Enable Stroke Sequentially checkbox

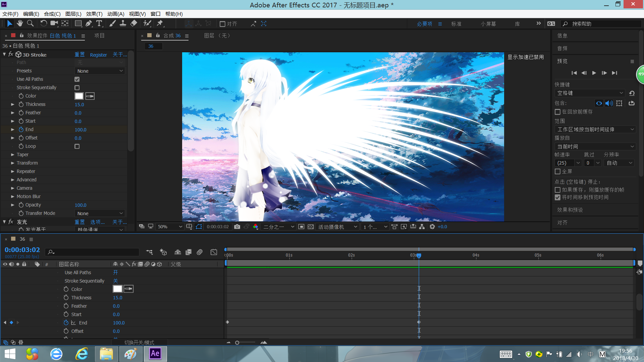[77, 88]
